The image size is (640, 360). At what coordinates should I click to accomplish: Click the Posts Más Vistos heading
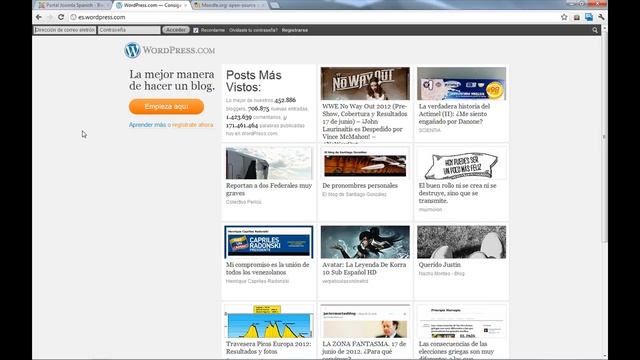(254, 81)
